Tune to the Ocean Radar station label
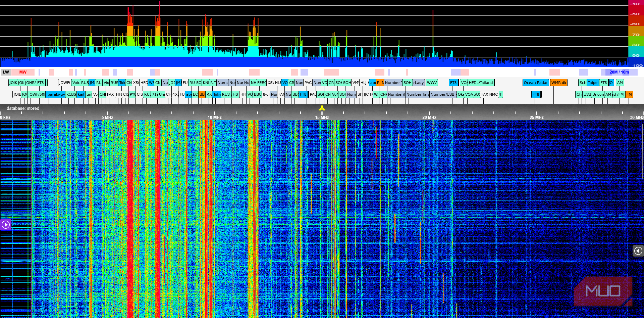The width and height of the screenshot is (644, 318). tap(536, 83)
